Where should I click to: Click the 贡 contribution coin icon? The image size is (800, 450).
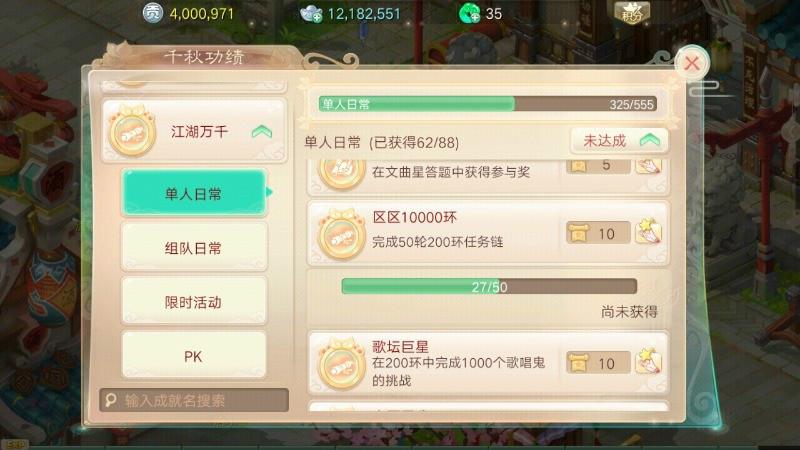tap(153, 13)
